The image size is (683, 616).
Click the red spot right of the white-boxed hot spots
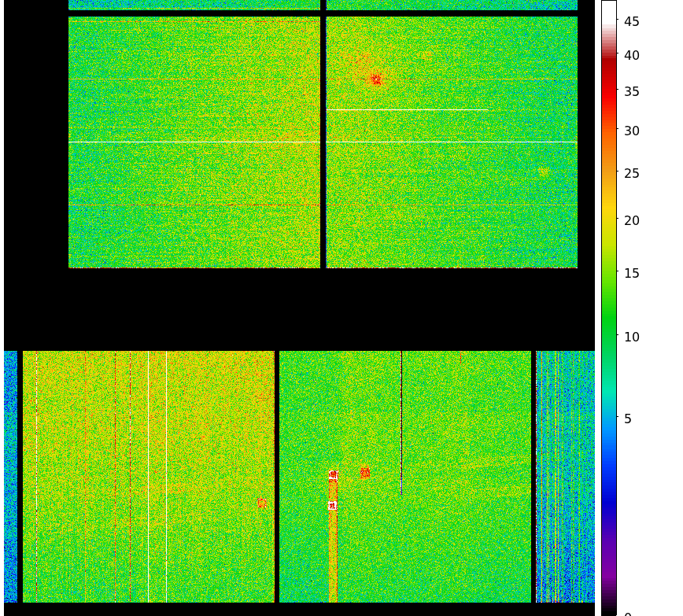pyautogui.click(x=365, y=472)
